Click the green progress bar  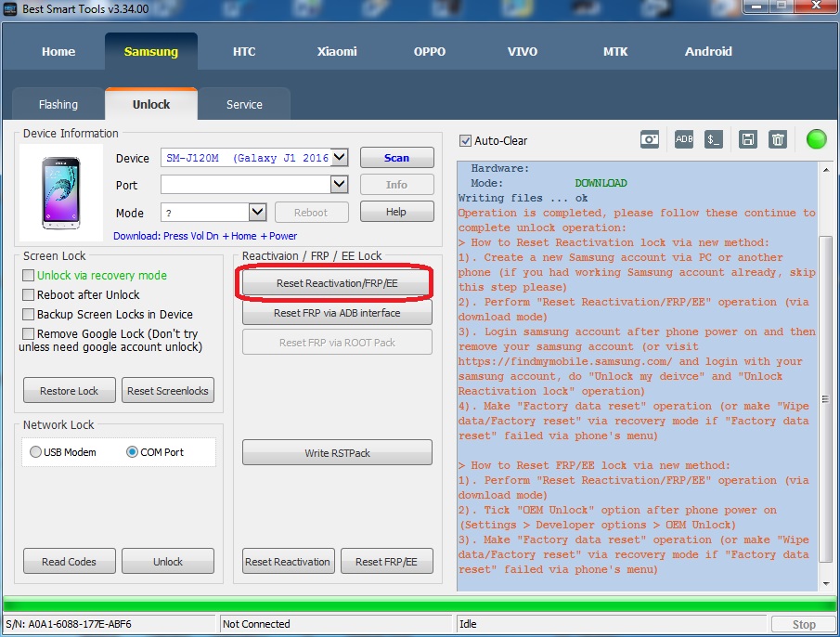(x=418, y=604)
